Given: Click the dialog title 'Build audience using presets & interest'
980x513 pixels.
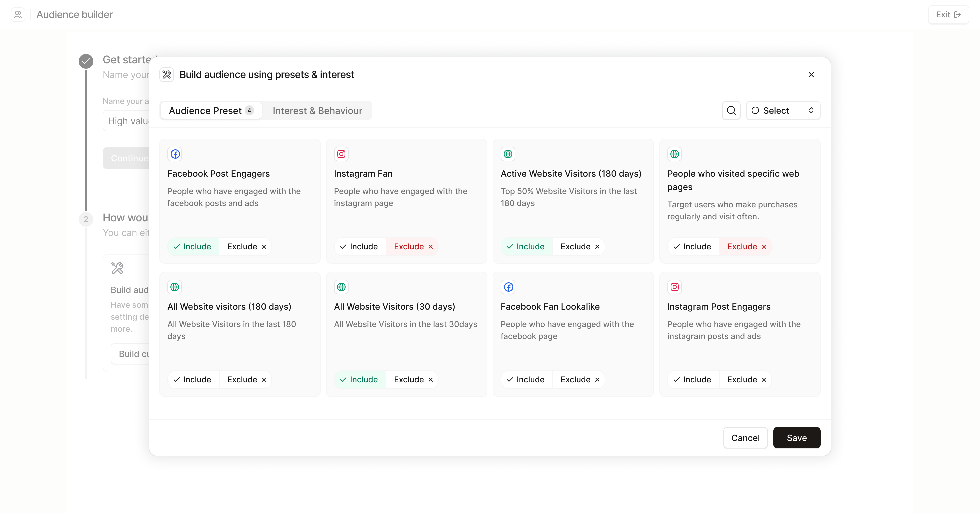Looking at the screenshot, I should pos(267,75).
